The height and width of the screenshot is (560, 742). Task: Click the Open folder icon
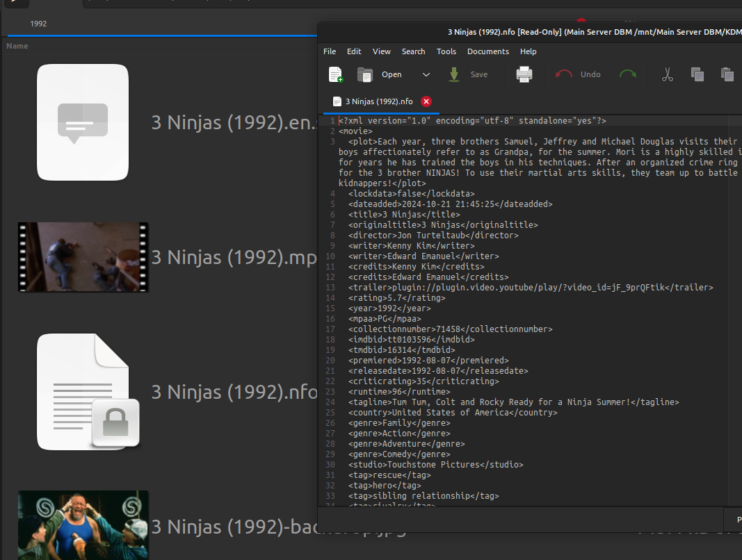point(365,74)
